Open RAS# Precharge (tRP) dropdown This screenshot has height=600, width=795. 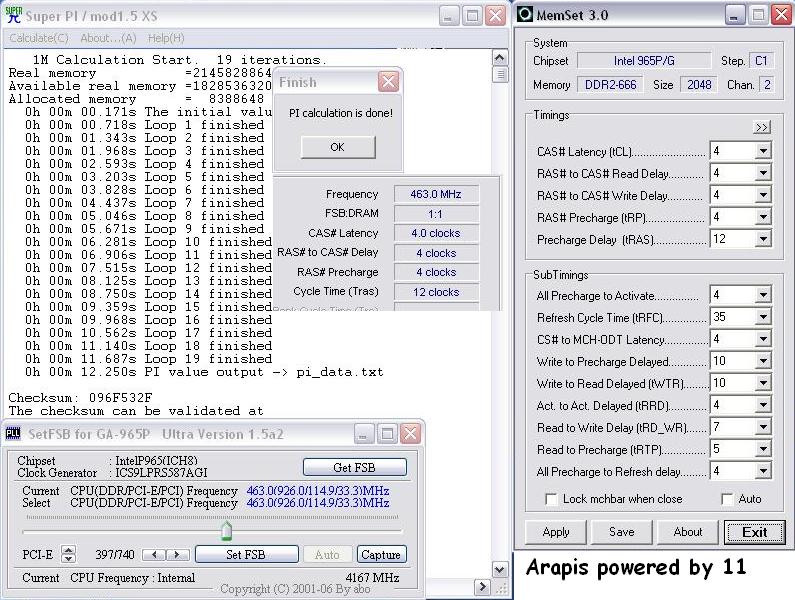(763, 217)
